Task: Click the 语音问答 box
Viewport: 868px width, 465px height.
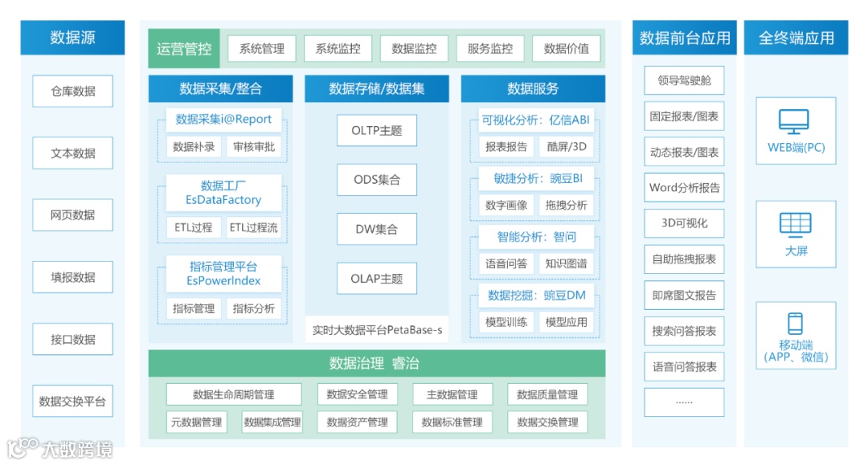Action: (506, 263)
